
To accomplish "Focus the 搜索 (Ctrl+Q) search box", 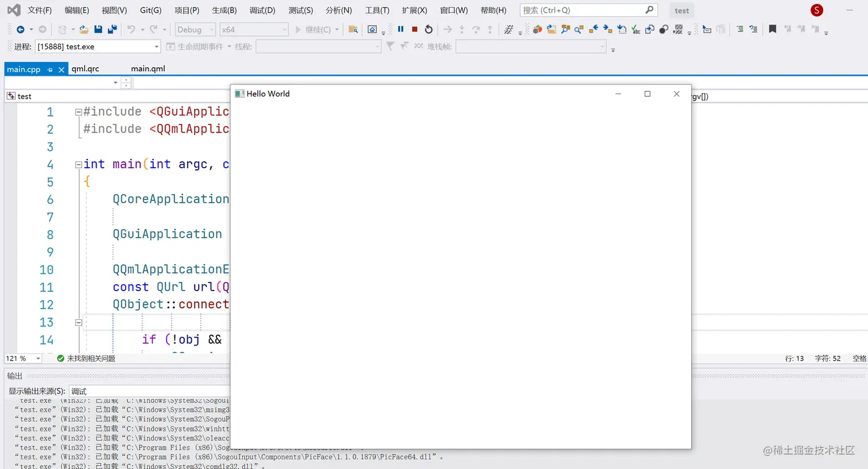I will point(588,10).
